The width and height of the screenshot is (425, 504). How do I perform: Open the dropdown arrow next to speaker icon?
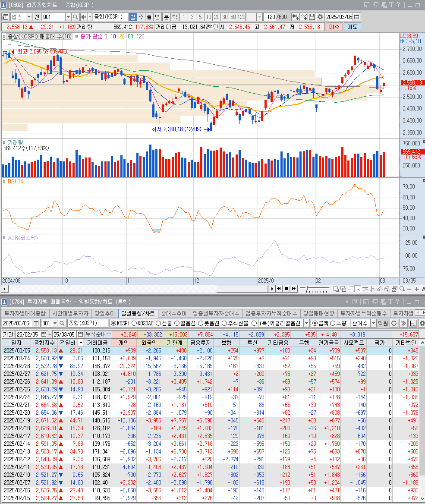coord(90,17)
